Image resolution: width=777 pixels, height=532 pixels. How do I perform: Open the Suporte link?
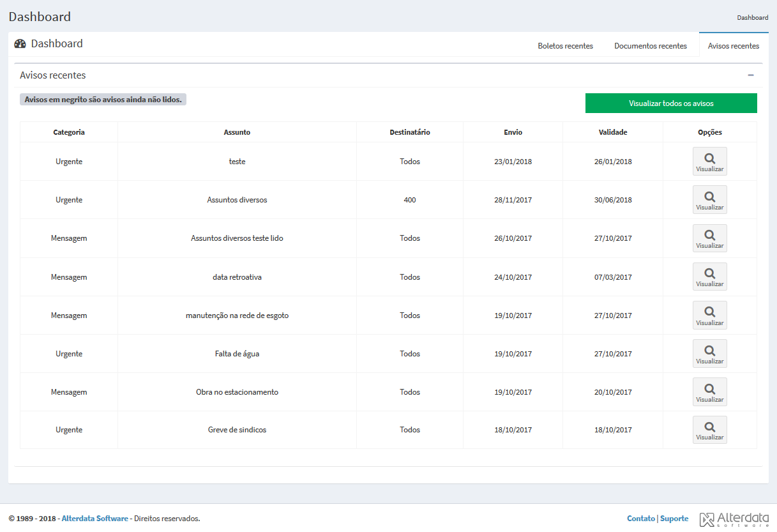pyautogui.click(x=674, y=519)
